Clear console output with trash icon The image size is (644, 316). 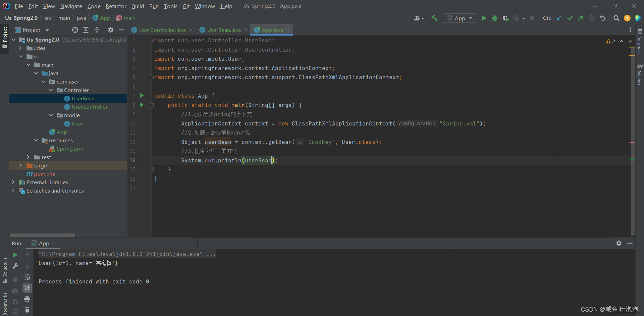(27, 310)
